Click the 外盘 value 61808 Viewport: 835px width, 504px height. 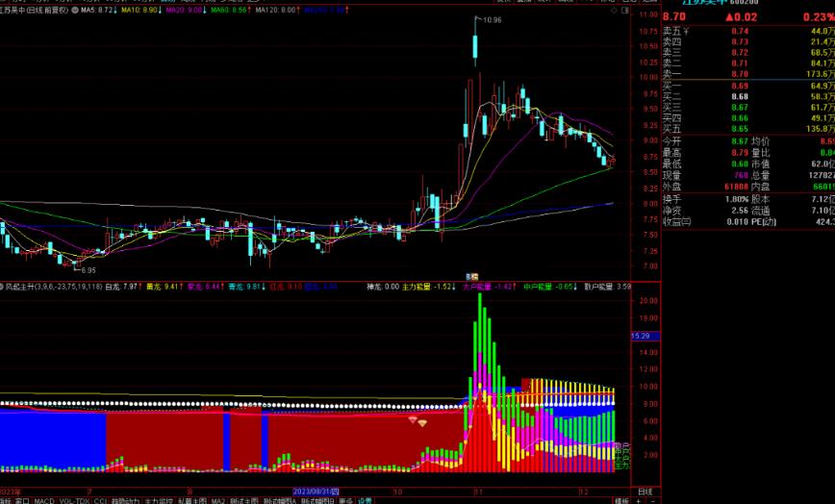pyautogui.click(x=737, y=187)
